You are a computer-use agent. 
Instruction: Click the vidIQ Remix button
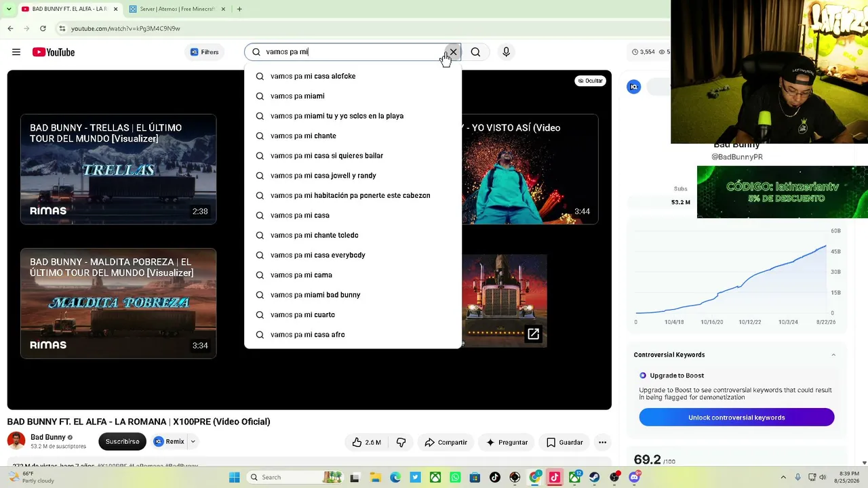click(169, 441)
